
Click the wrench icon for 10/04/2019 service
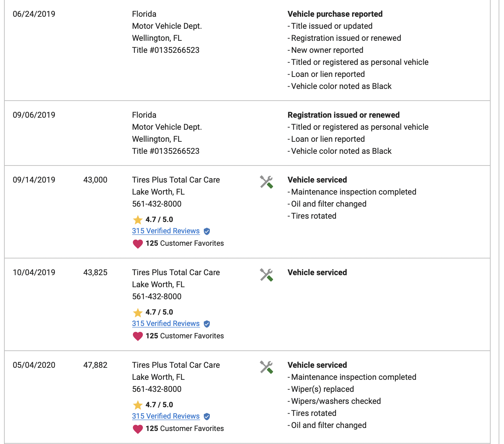pyautogui.click(x=266, y=275)
